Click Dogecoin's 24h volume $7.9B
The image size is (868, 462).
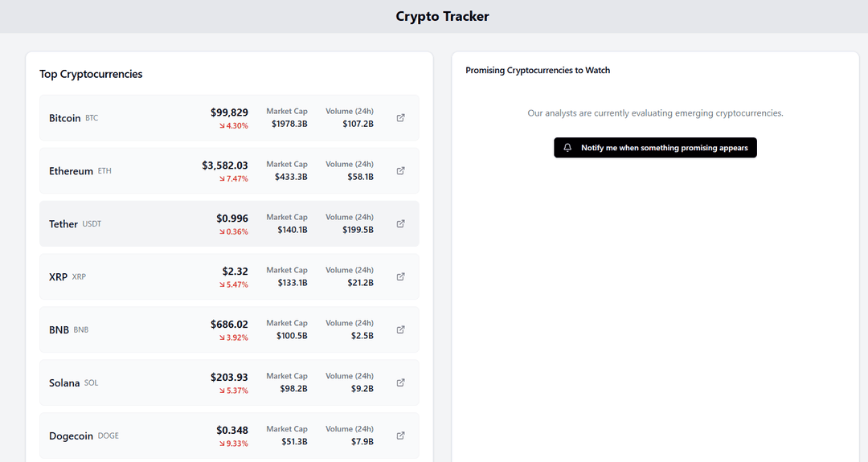362,442
